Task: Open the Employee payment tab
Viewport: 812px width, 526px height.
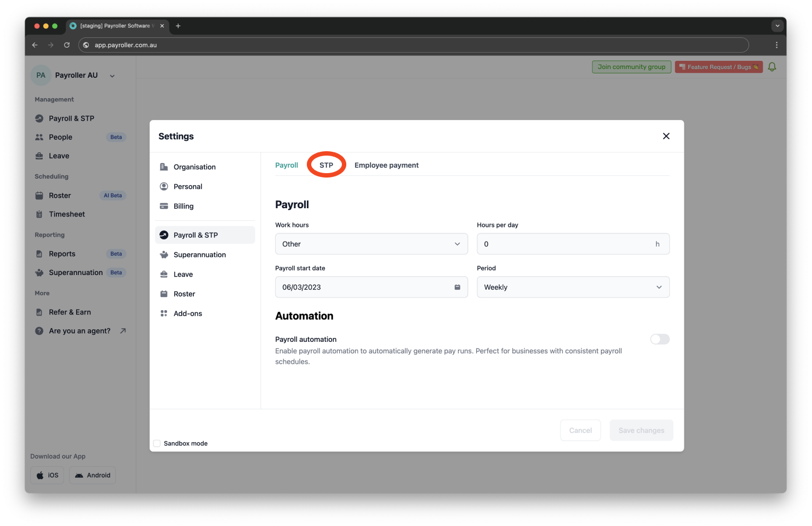Action: (x=386, y=164)
